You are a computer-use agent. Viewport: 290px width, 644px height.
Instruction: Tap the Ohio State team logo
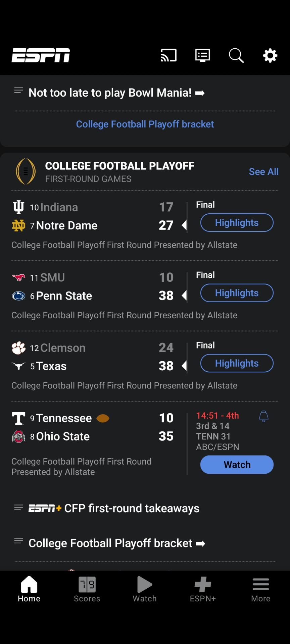[18, 436]
